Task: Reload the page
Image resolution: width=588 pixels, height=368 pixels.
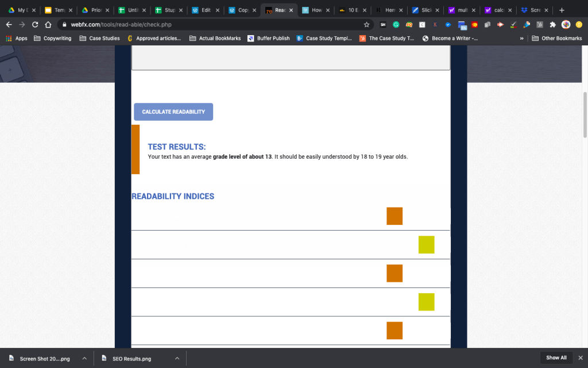Action: click(x=35, y=25)
